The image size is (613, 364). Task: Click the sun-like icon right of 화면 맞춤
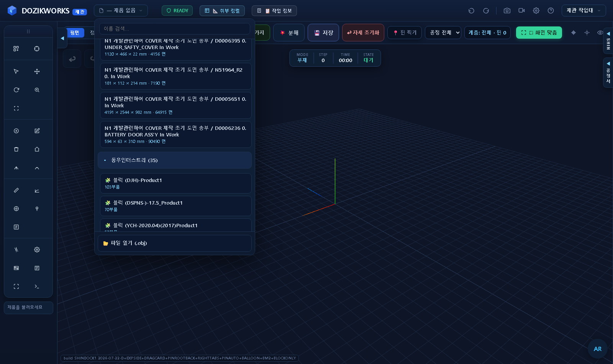pos(587,33)
